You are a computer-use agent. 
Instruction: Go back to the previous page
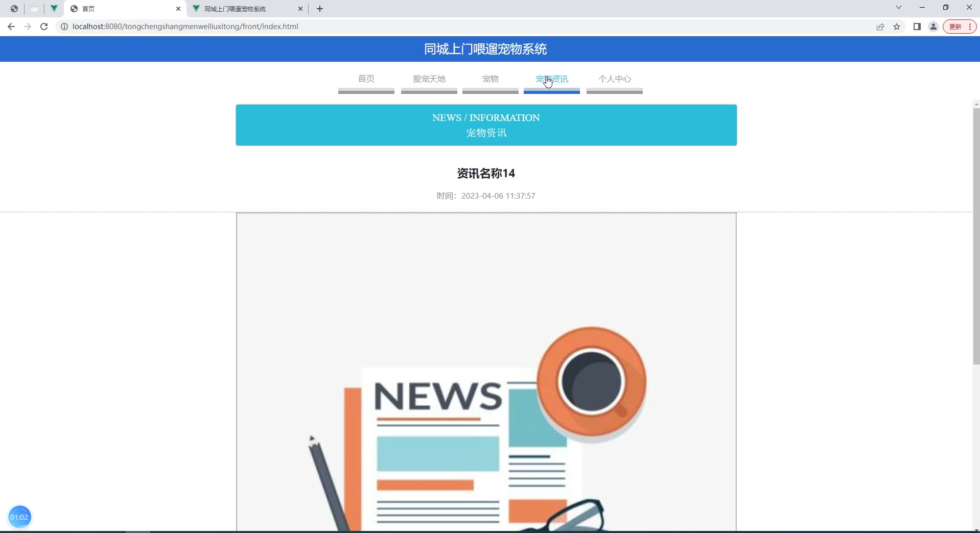[x=11, y=27]
